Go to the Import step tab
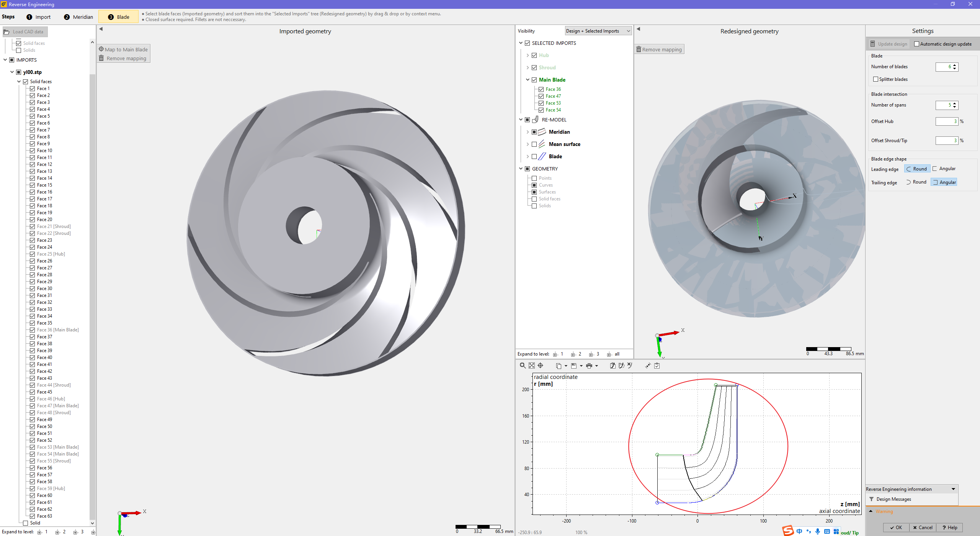Screen dimensions: 980x536 click(39, 17)
